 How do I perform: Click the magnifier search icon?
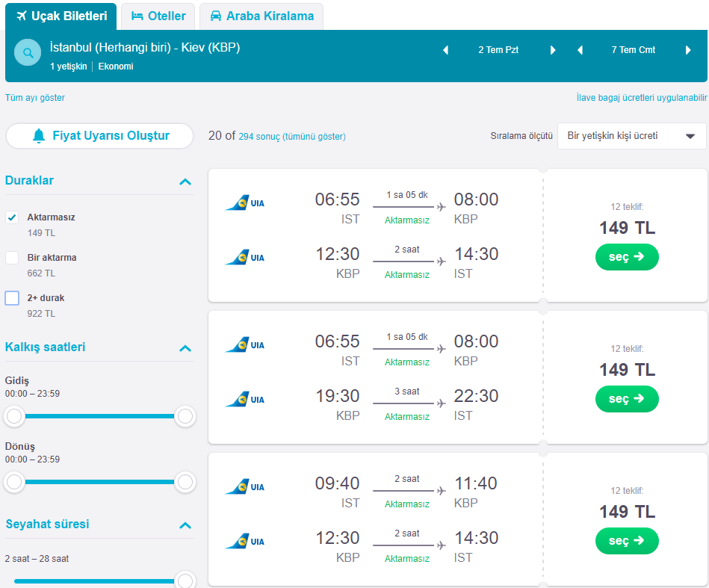coord(28,53)
